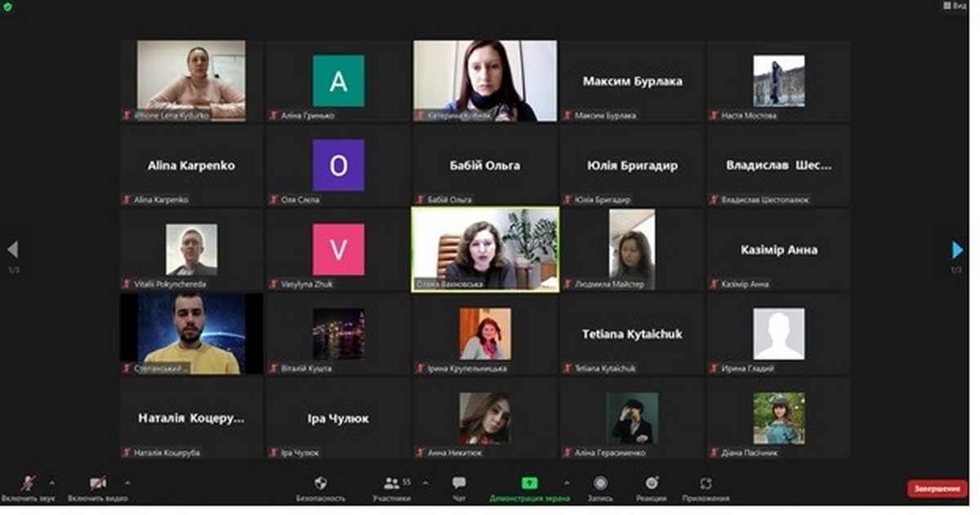Click the green encryption shield icon

pos(7,6)
